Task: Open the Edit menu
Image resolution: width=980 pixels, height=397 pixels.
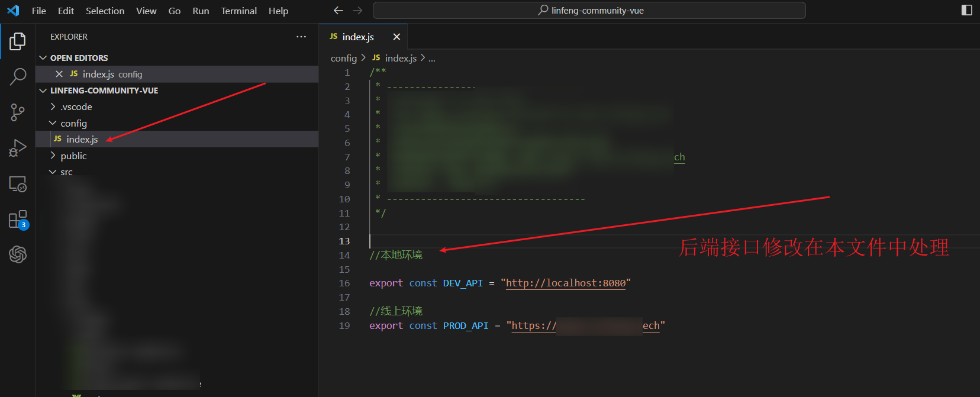Action: [66, 11]
